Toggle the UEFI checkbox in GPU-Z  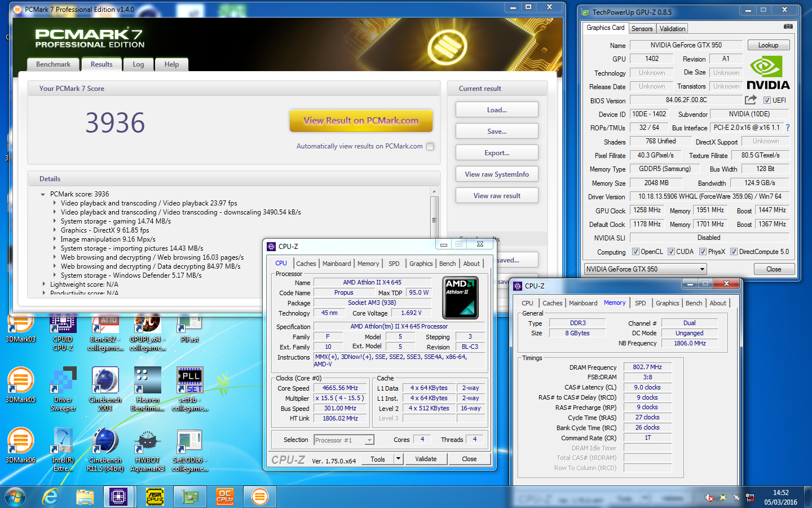point(767,100)
